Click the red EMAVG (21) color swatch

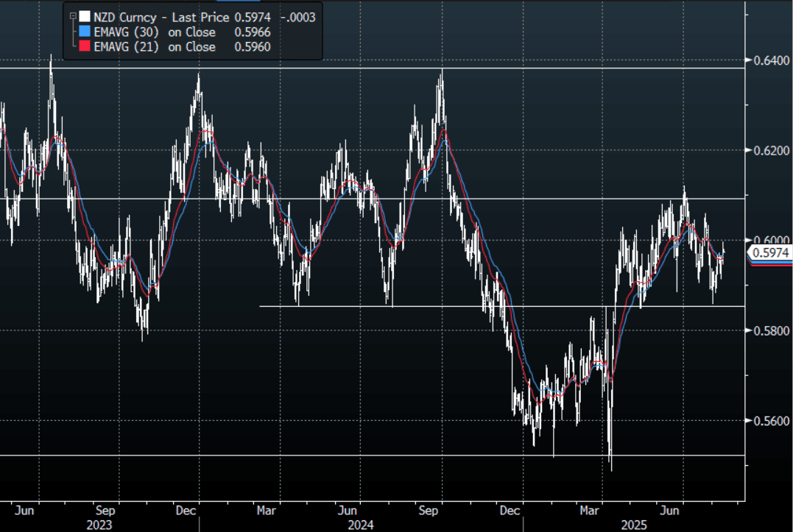click(x=85, y=47)
